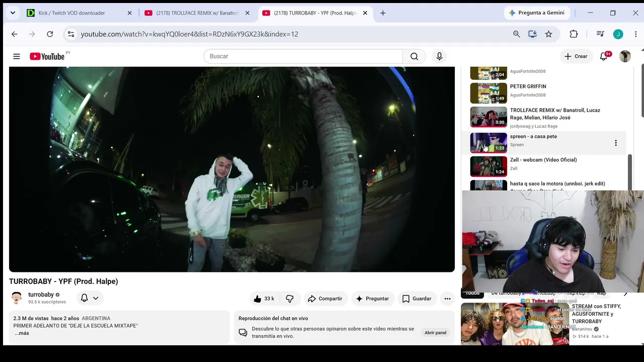Play spreen - a casa pete
This screenshot has width=644, height=362.
pyautogui.click(x=533, y=136)
